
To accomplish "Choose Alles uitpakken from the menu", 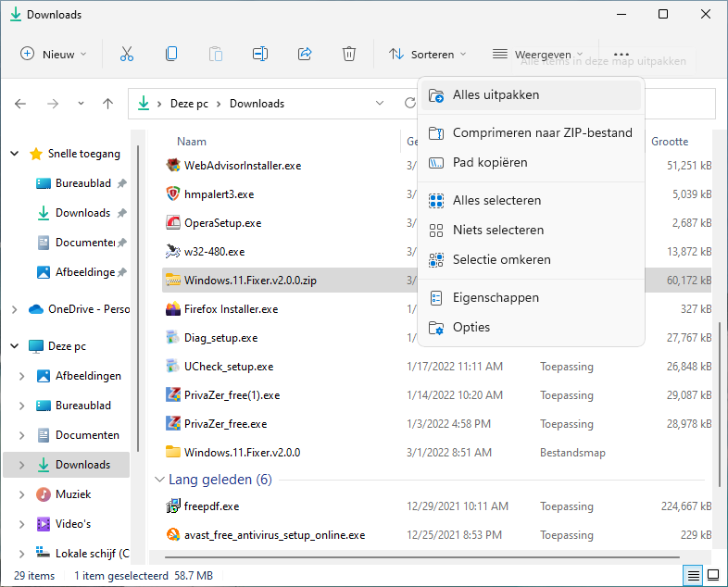I will tap(496, 94).
